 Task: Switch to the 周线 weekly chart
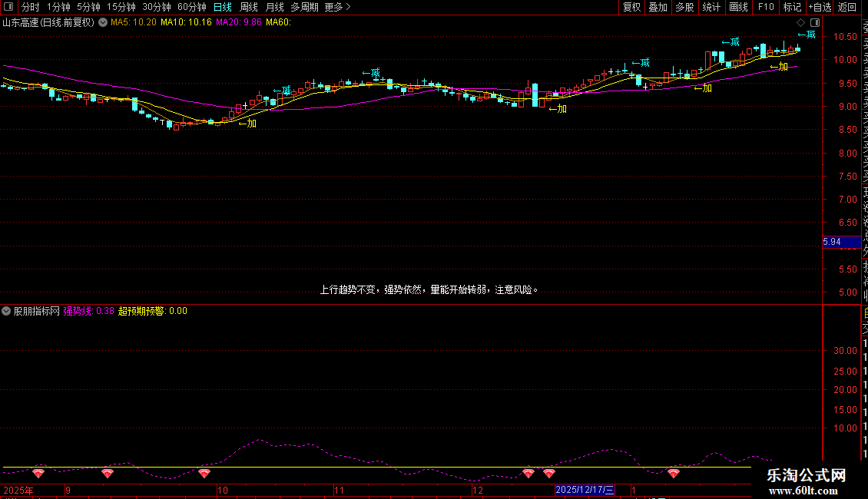249,7
